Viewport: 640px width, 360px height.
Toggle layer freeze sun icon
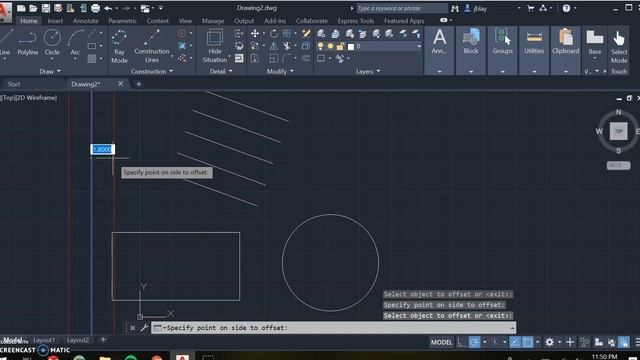click(x=331, y=47)
